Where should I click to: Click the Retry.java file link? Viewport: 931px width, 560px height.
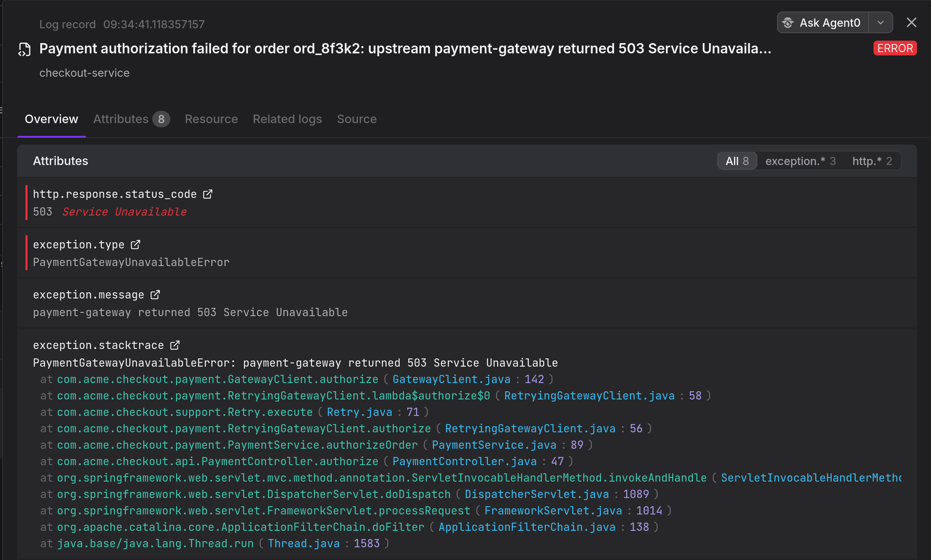(x=360, y=412)
